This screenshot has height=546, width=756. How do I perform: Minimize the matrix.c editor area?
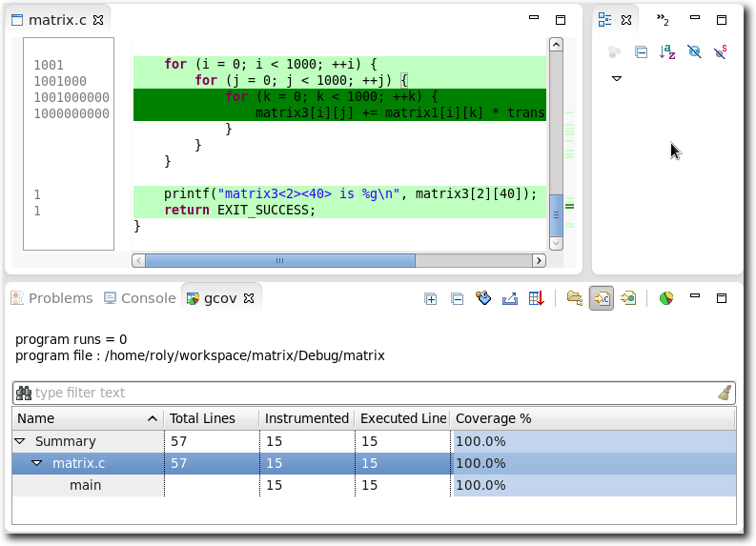pyautogui.click(x=534, y=17)
